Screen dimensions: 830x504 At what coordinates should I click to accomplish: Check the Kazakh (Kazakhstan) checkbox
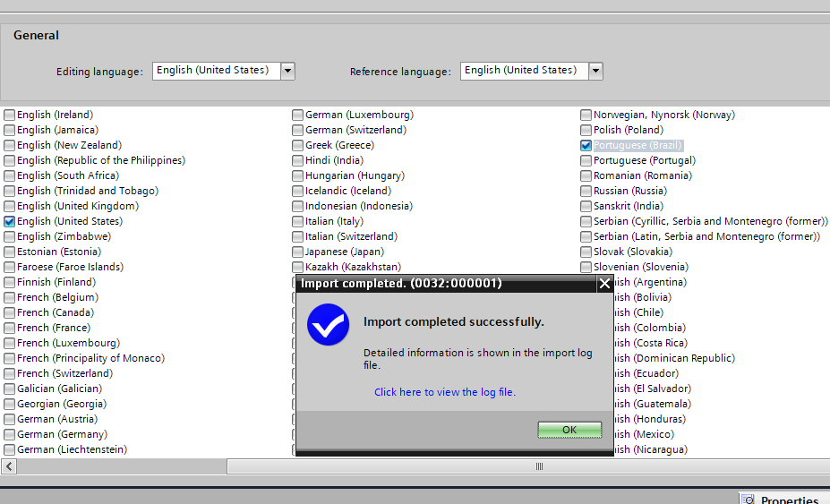tap(297, 268)
